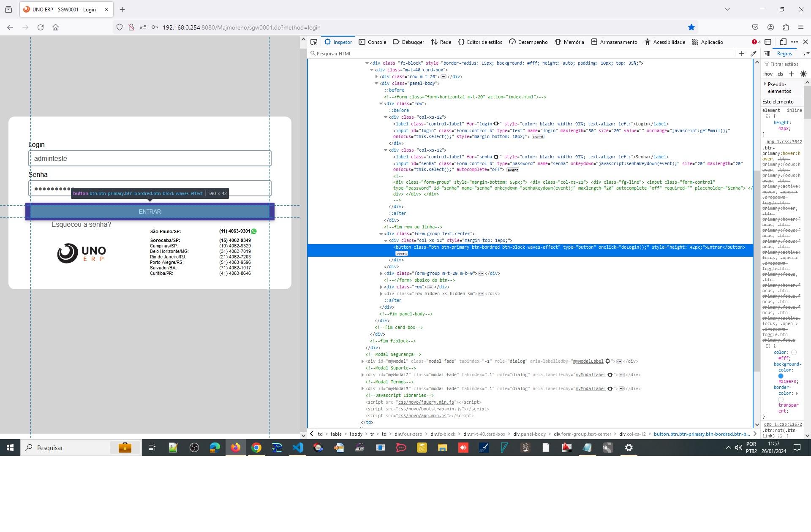Switch to the Console tab
The image size is (811, 532).
click(372, 42)
